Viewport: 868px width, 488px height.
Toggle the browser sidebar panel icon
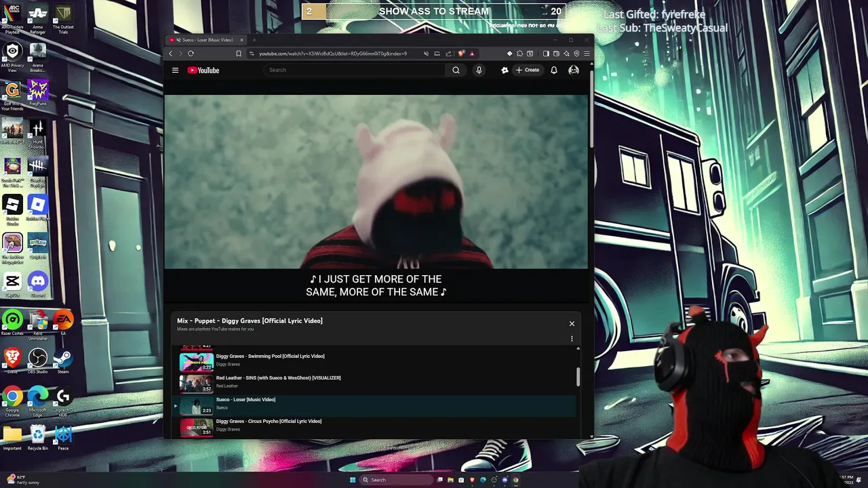tap(546, 54)
